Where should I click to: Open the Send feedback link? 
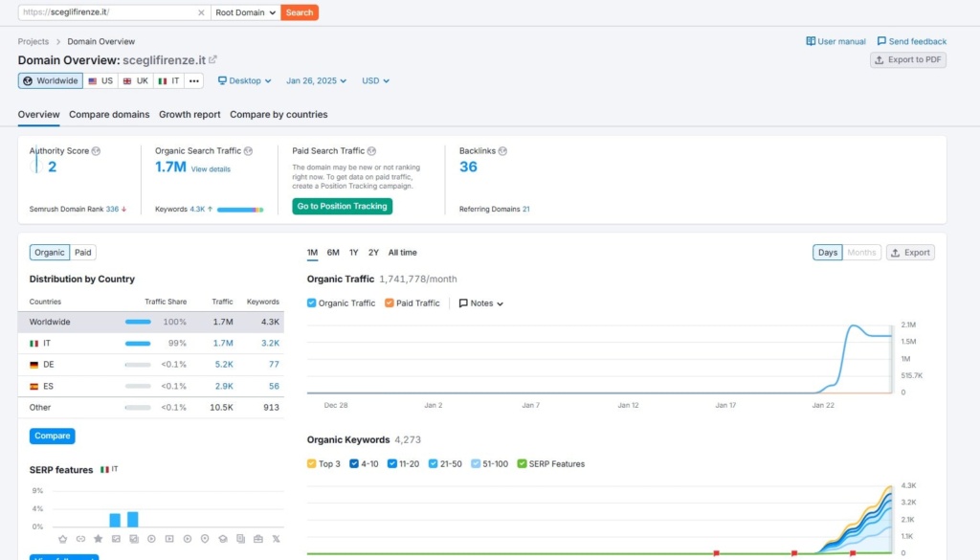912,41
